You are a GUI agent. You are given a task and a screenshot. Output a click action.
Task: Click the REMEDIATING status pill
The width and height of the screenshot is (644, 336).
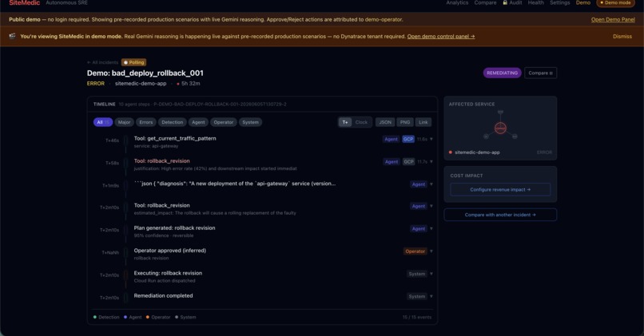coord(502,73)
